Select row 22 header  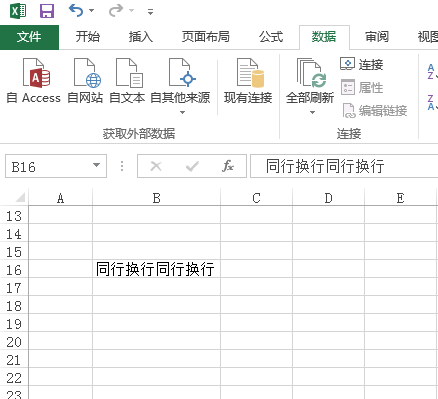14,378
